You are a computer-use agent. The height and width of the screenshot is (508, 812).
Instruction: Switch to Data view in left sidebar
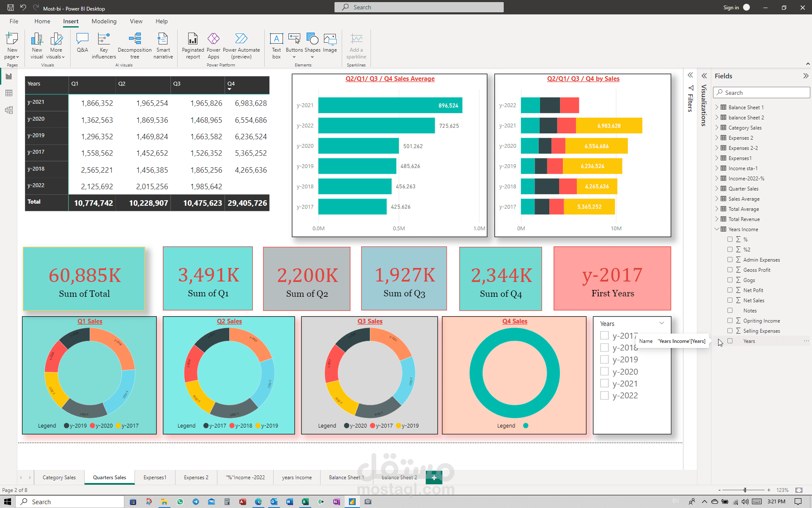(9, 93)
